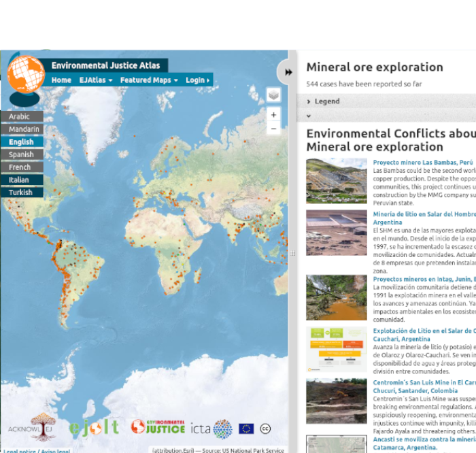The height and width of the screenshot is (453, 476).
Task: Zoom out the map with minus button
Action: (x=273, y=129)
